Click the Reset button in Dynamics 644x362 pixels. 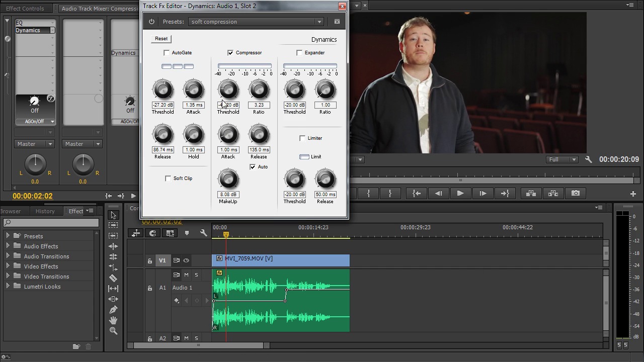coord(161,39)
